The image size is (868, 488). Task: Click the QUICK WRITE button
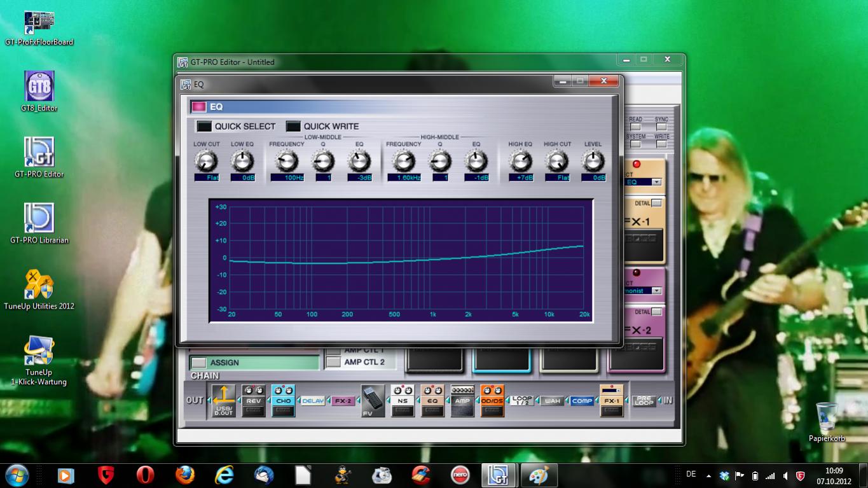[x=293, y=127]
